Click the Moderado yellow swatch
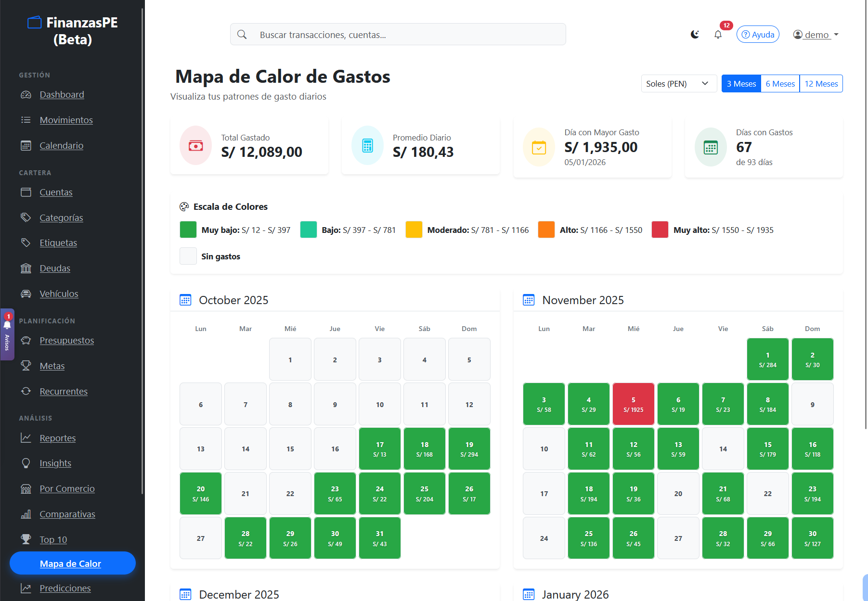 (x=414, y=230)
